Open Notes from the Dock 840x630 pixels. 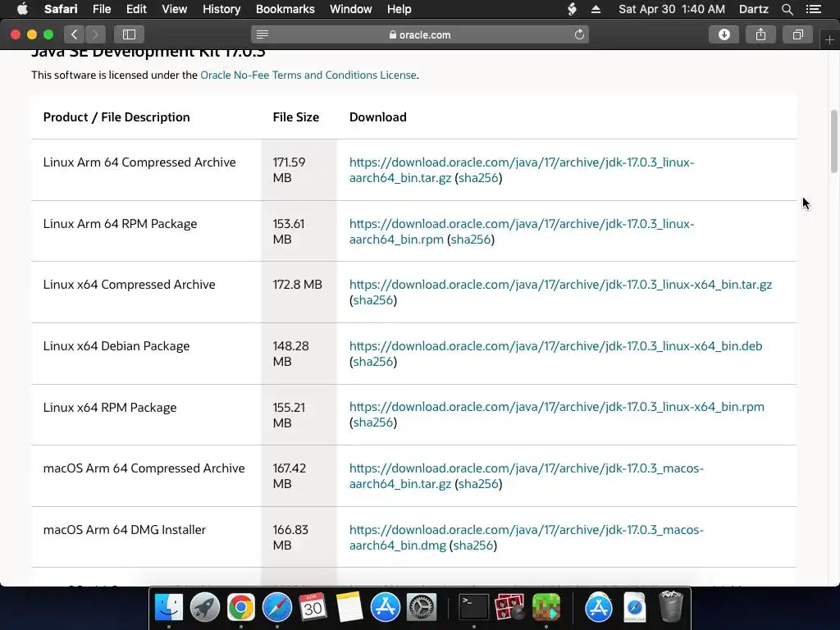coord(349,608)
